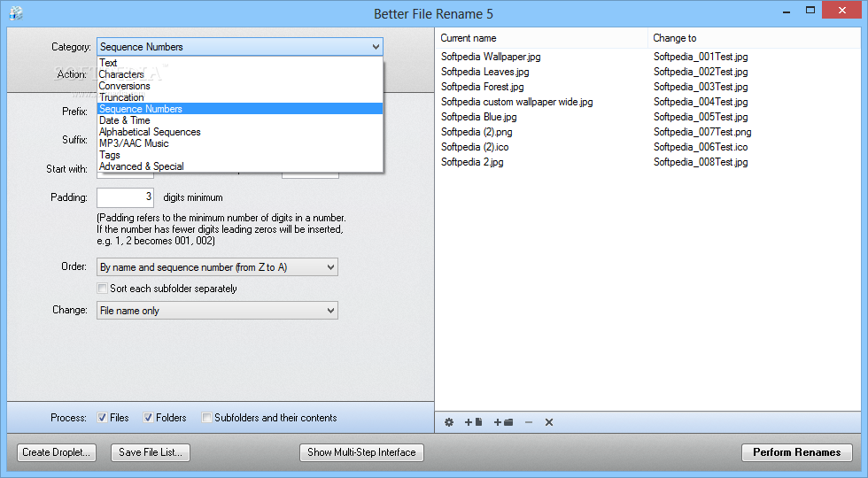Click Softpedia_007Test.png new name
868x478 pixels.
(702, 132)
